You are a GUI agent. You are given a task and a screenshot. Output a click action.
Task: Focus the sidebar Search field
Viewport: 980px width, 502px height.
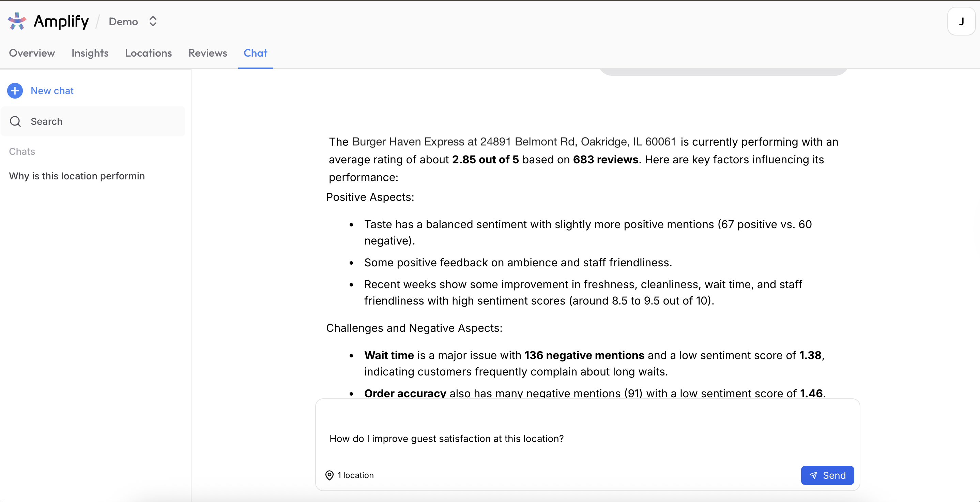click(93, 121)
